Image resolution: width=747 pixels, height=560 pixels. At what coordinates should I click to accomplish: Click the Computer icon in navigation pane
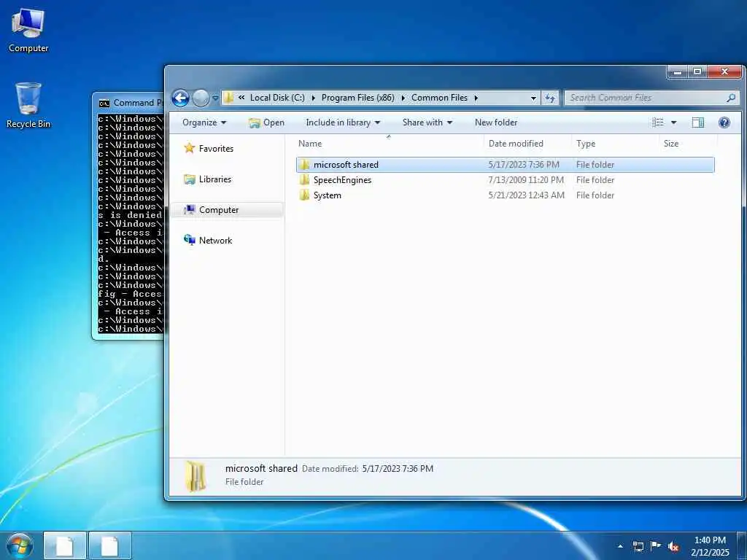(190, 209)
